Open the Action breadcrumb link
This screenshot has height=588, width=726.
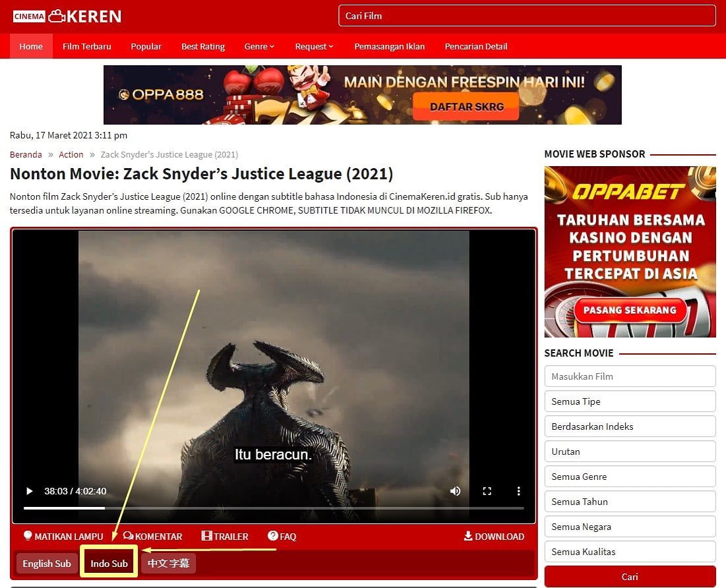[x=71, y=154]
